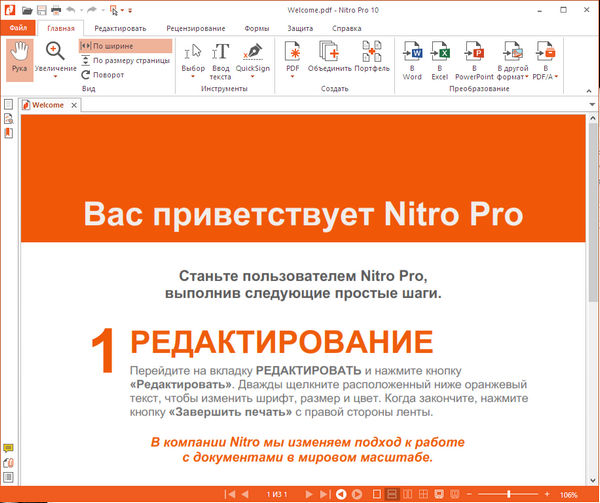Select the Рука hand tool
This screenshot has height=503, width=600.
(20, 60)
